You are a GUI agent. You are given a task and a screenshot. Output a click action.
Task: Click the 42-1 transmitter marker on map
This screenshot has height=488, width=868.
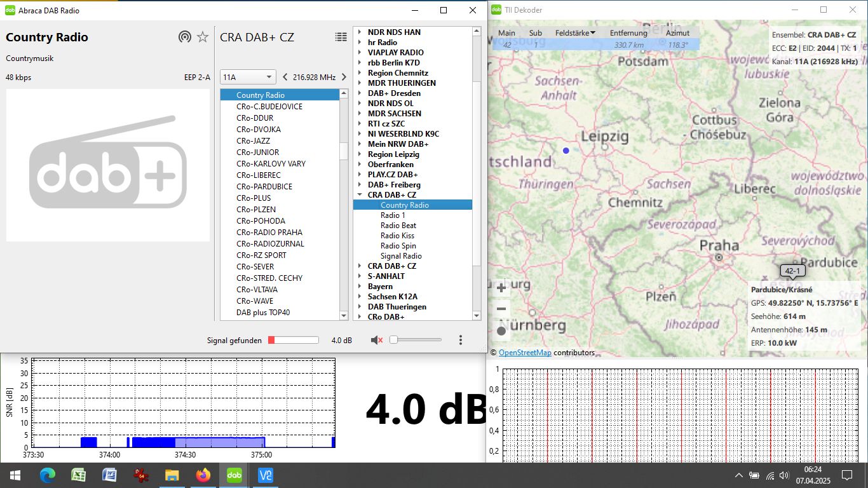(792, 271)
